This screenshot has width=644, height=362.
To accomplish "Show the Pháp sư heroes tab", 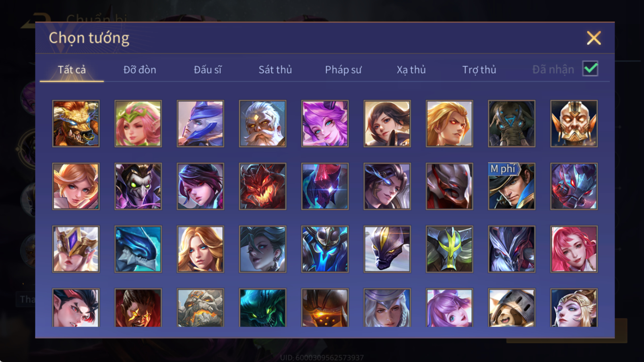I will point(343,70).
